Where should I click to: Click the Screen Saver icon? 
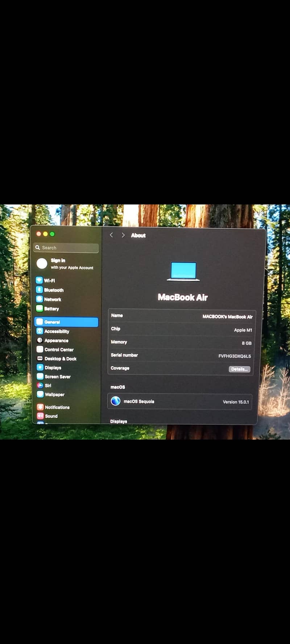tap(40, 376)
